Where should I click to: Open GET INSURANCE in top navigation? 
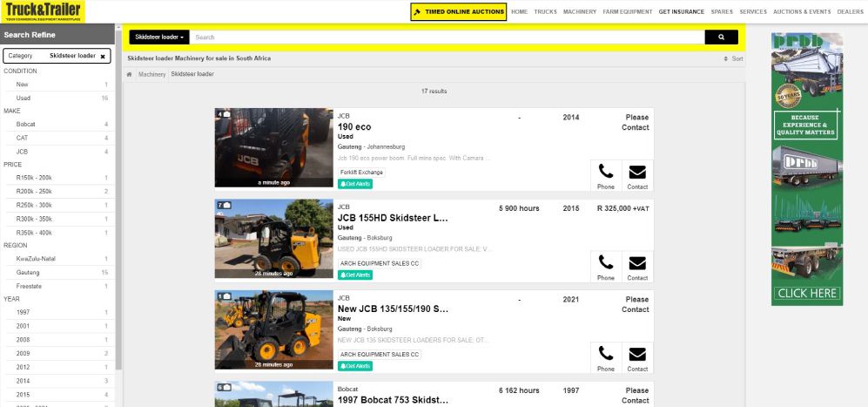coord(682,11)
